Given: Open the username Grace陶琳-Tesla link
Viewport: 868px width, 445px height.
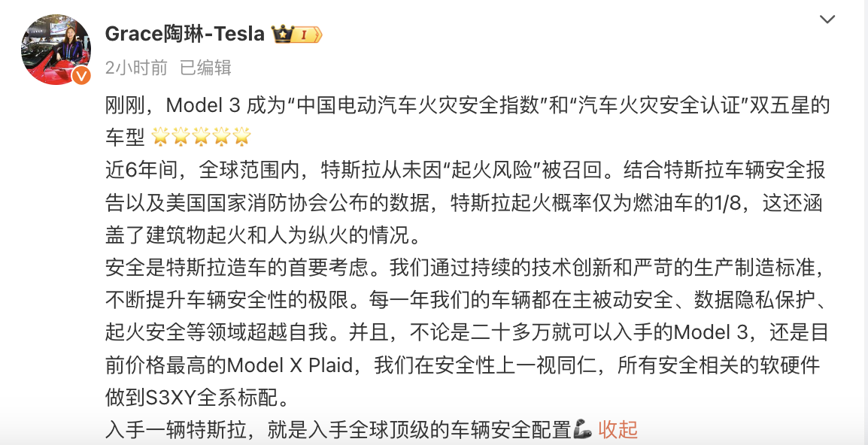Looking at the screenshot, I should pos(185,35).
